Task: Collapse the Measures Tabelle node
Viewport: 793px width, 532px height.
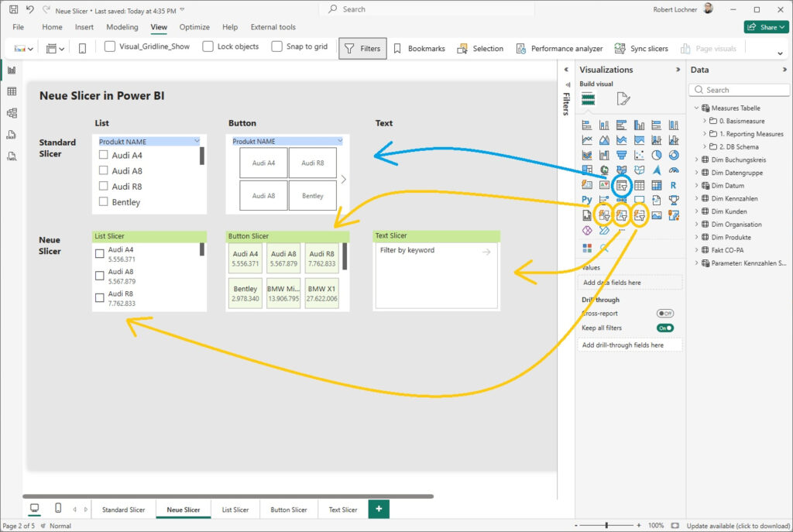Action: click(696, 108)
